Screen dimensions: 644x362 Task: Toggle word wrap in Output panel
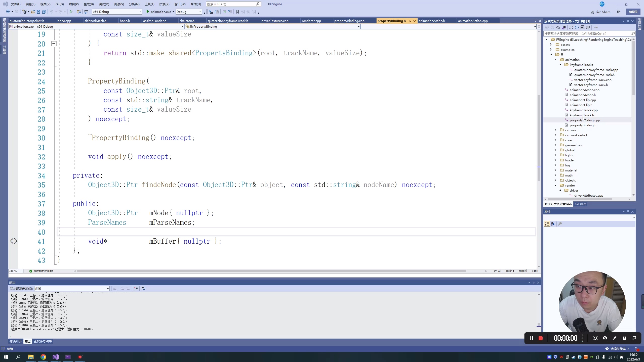143,289
